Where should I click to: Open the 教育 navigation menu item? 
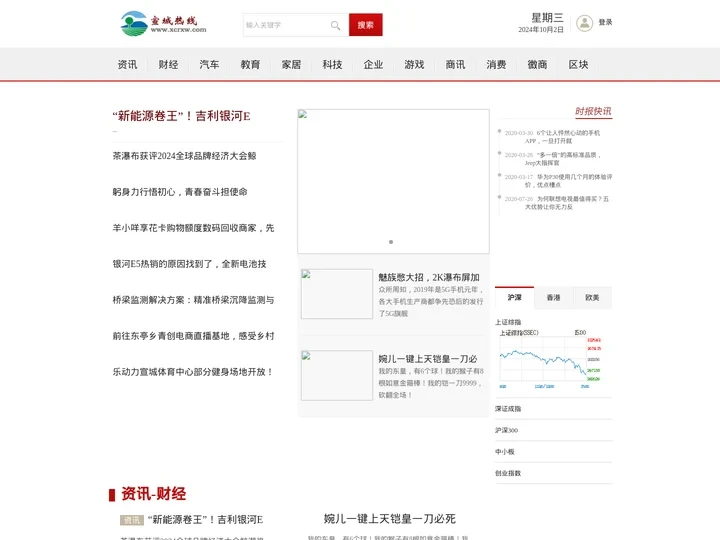tap(250, 65)
